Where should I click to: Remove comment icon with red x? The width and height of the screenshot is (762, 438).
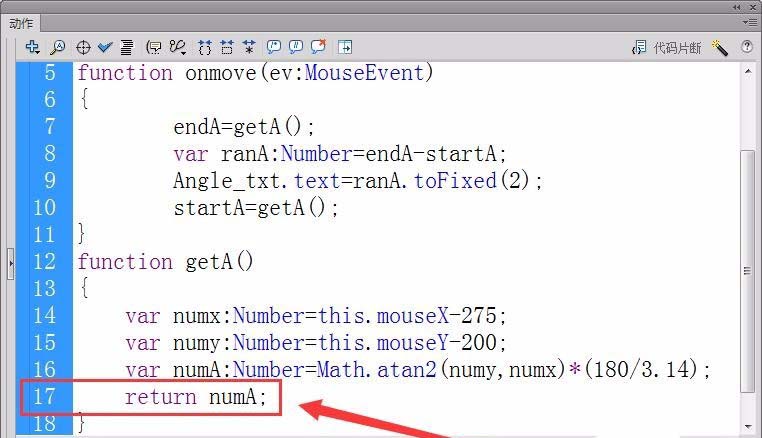point(318,47)
